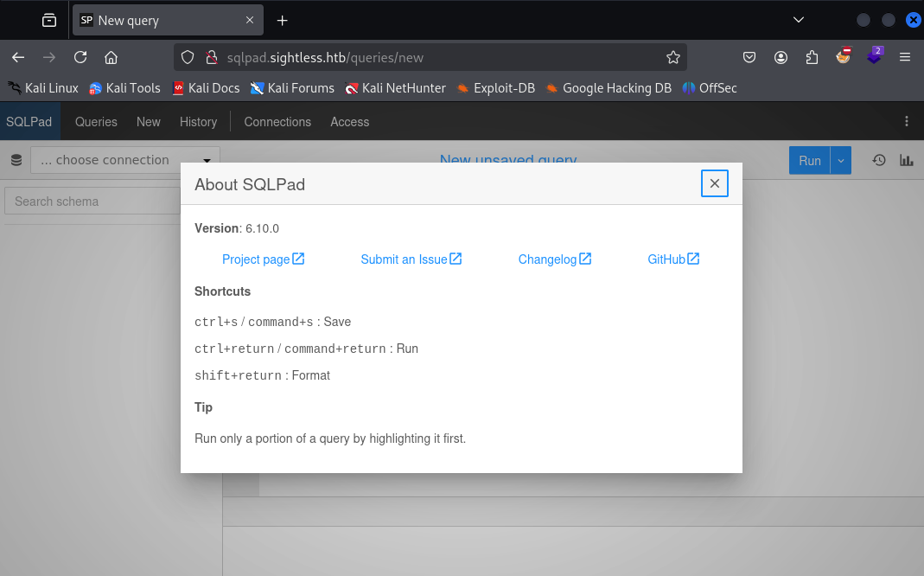Click the ctrl+return Run shortcut line
This screenshot has height=576, width=924.
point(307,349)
